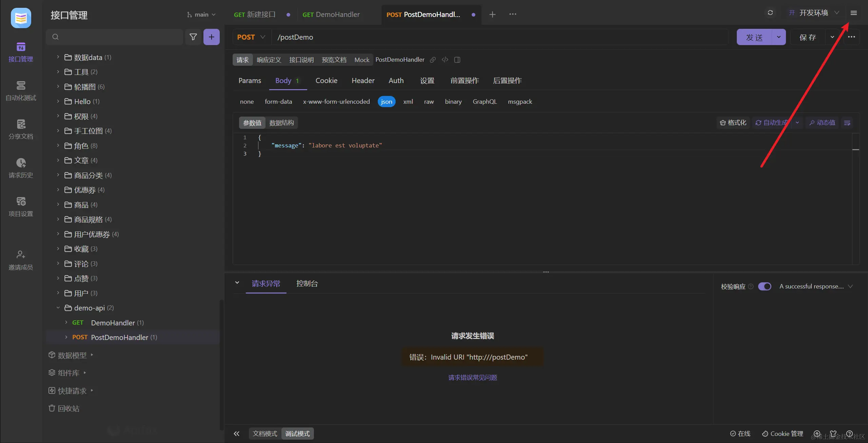Toggle the 校验响应 switch
868x443 pixels.
point(764,286)
